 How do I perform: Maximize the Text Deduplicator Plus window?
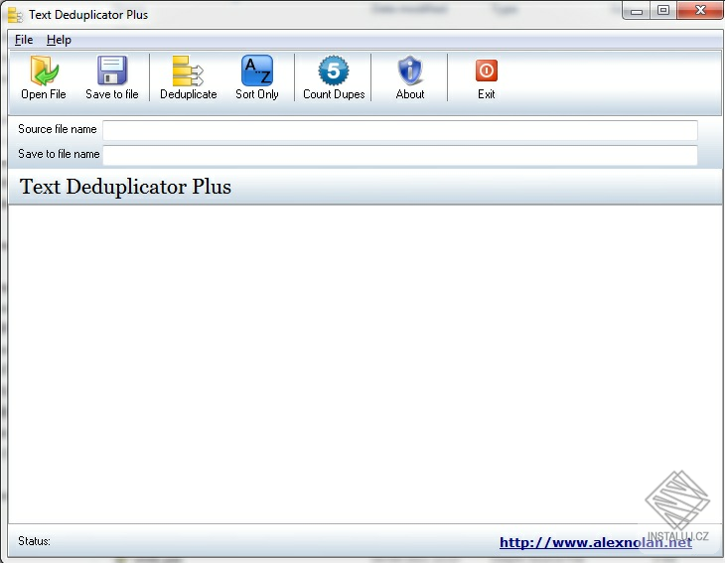point(663,10)
